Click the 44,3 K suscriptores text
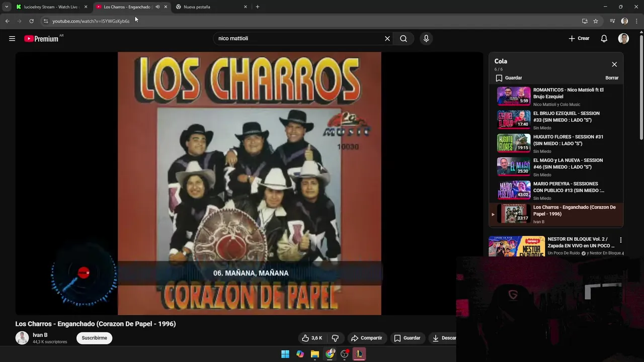The width and height of the screenshot is (644, 362). (x=50, y=342)
